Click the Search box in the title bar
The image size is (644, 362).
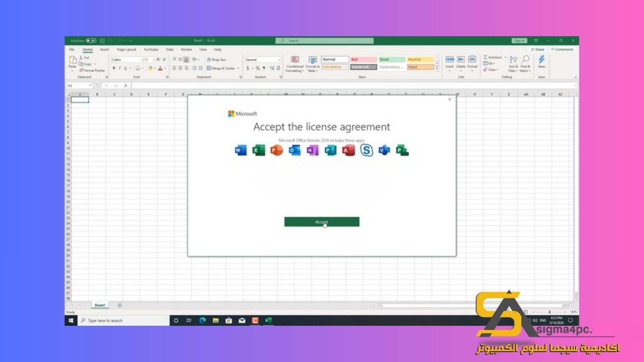click(x=325, y=41)
